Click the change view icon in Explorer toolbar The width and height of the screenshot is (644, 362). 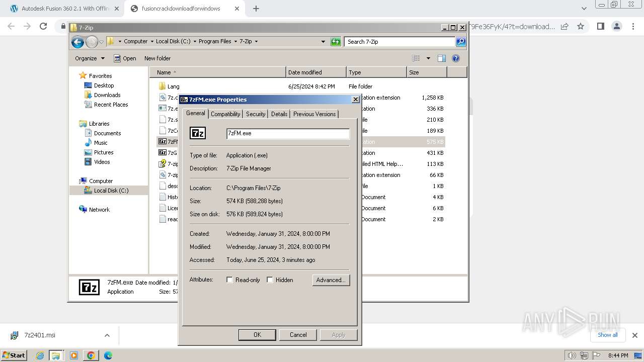pyautogui.click(x=416, y=58)
